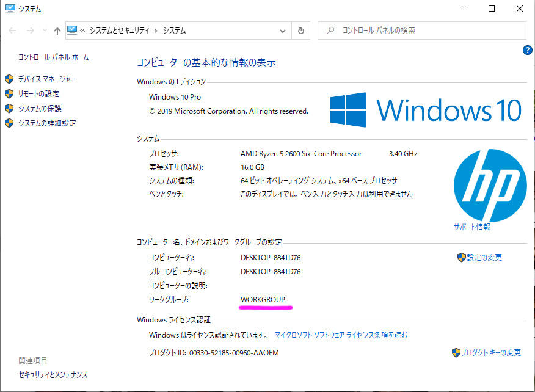Viewport: 535px width, 392px height.
Task: Go up one level with up arrow
Action: coord(57,31)
